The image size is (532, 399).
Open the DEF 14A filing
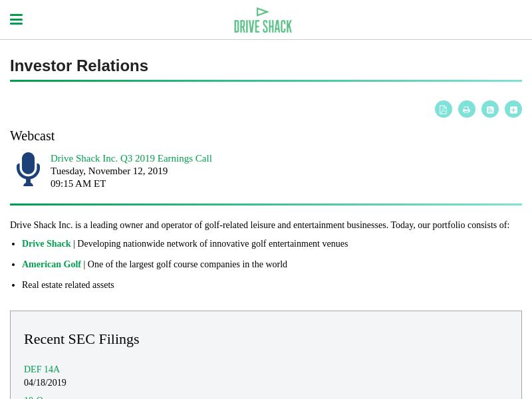(42, 369)
